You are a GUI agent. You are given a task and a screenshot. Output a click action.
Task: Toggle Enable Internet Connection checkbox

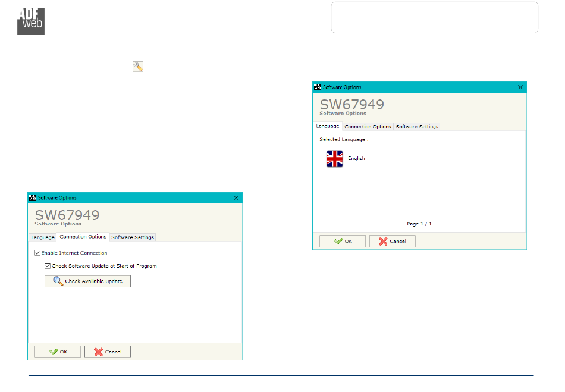[37, 253]
